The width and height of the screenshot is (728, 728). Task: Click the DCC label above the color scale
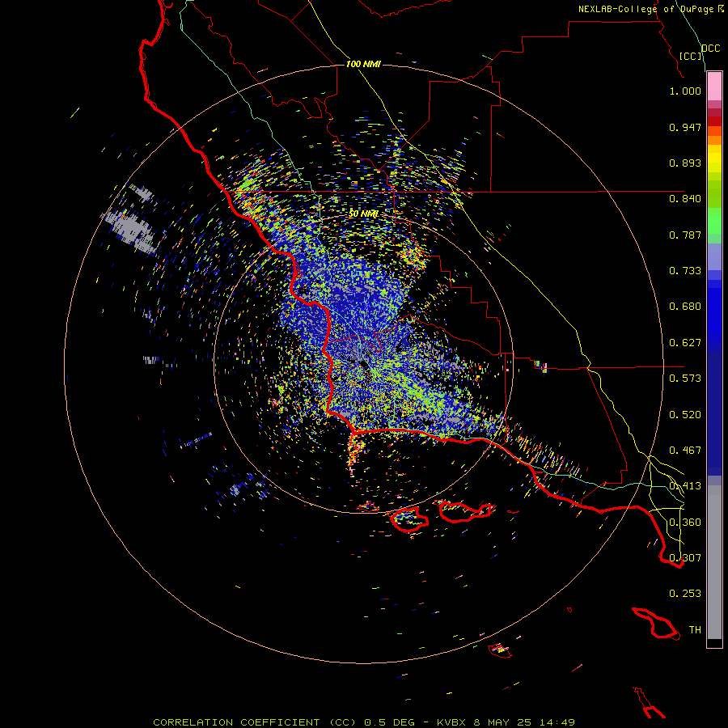pos(711,49)
